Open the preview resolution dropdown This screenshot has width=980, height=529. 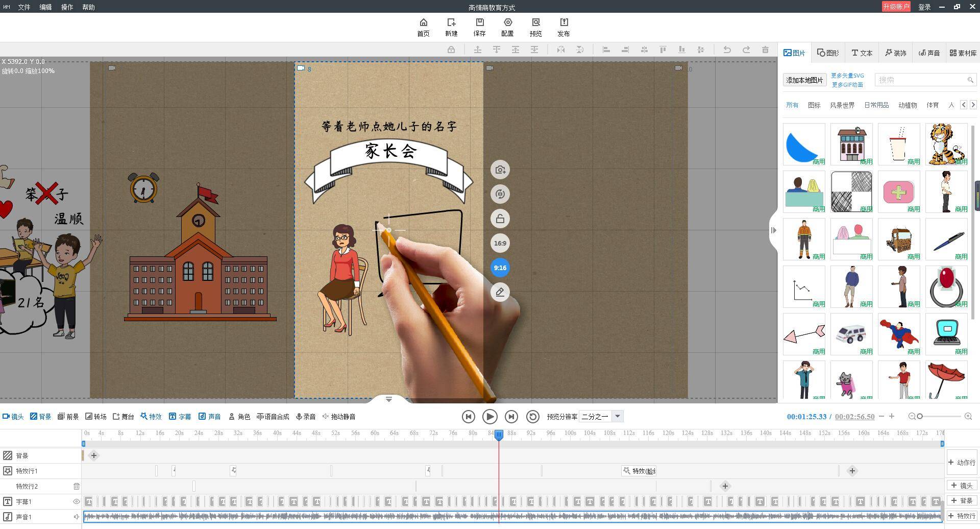pos(617,417)
